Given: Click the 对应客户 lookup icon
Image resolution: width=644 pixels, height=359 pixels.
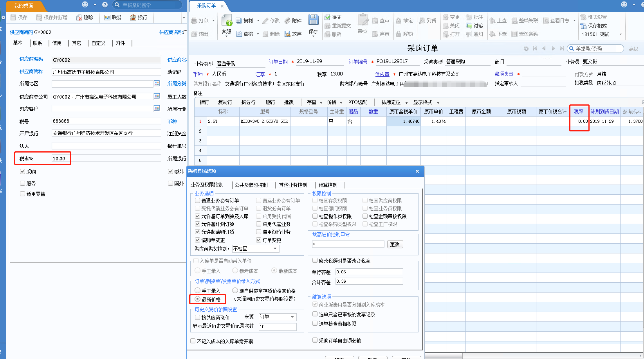Looking at the screenshot, I should [x=157, y=108].
